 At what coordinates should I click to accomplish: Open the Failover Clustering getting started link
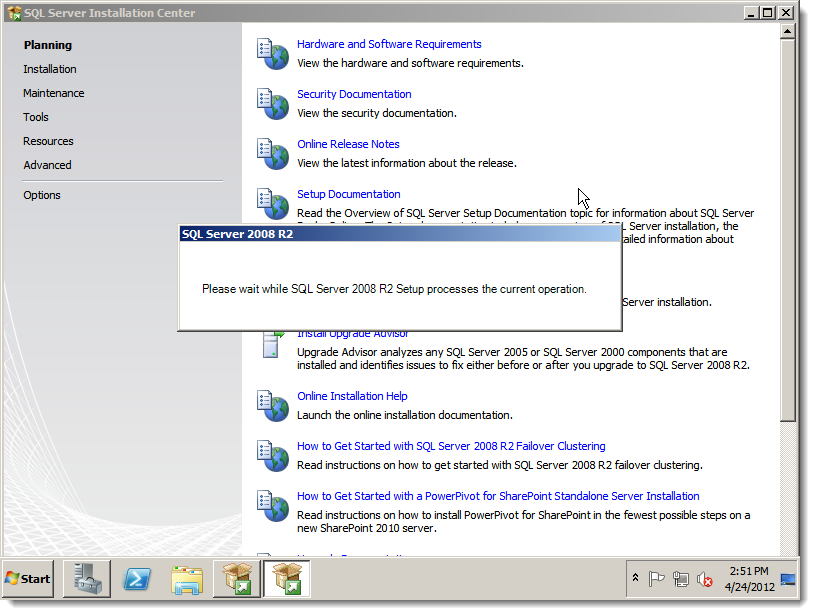(451, 446)
